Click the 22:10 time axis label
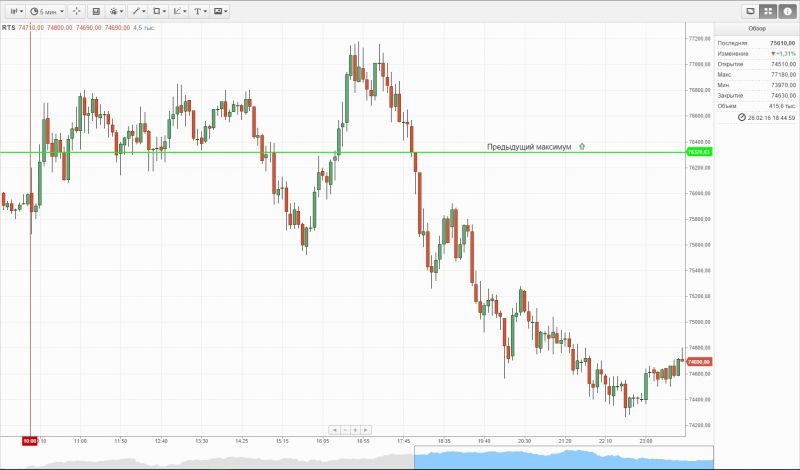The width and height of the screenshot is (800, 470). [x=605, y=441]
